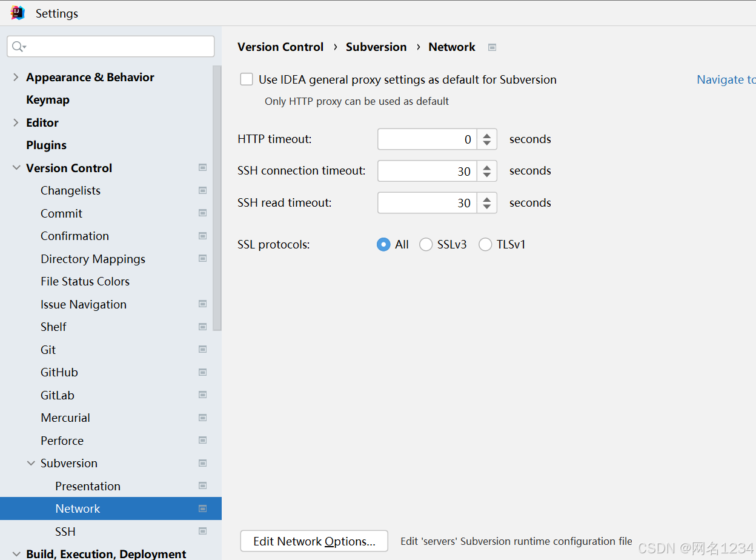The image size is (756, 560).
Task: Select Issue Navigation in the tree
Action: (x=84, y=304)
